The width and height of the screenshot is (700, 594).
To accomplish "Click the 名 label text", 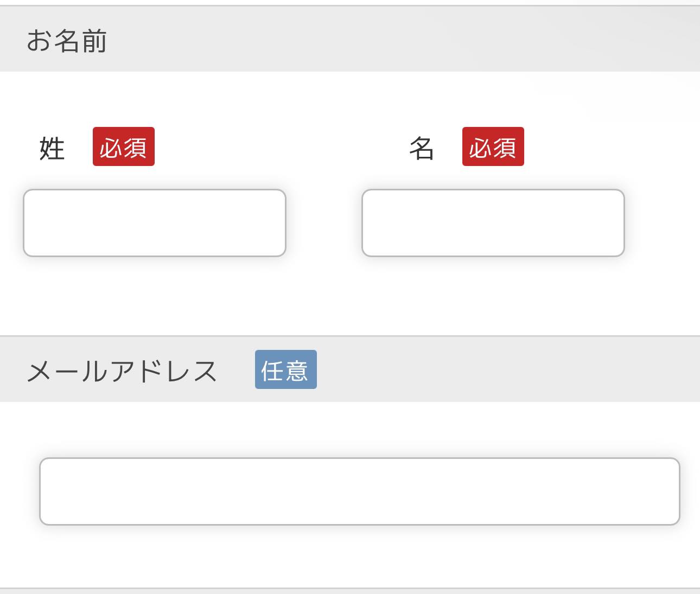I will pyautogui.click(x=422, y=148).
